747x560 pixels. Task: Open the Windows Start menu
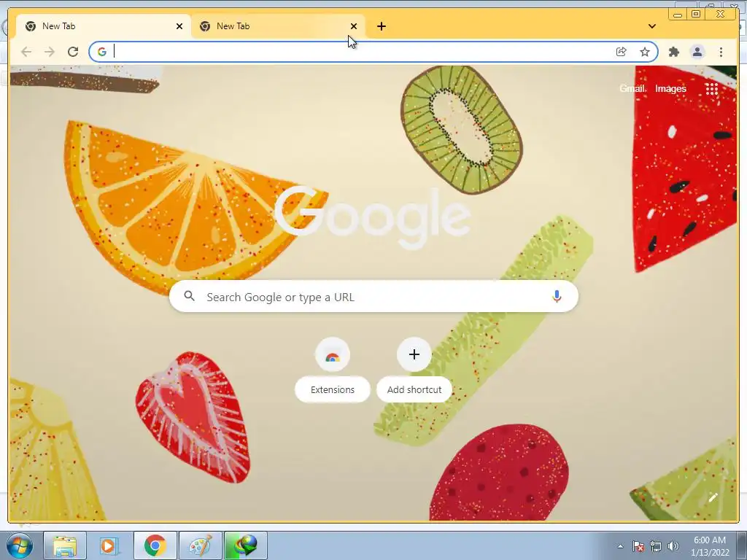pos(19,545)
